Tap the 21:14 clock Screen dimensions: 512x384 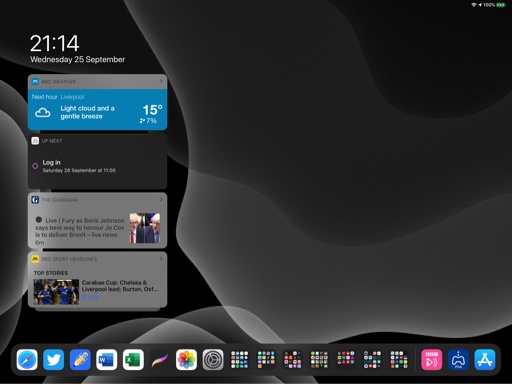(54, 43)
